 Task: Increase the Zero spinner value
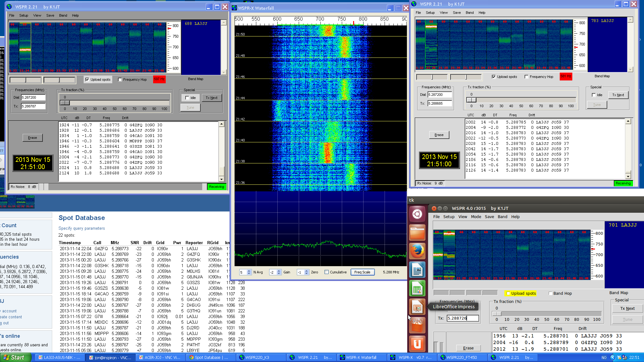307,271
